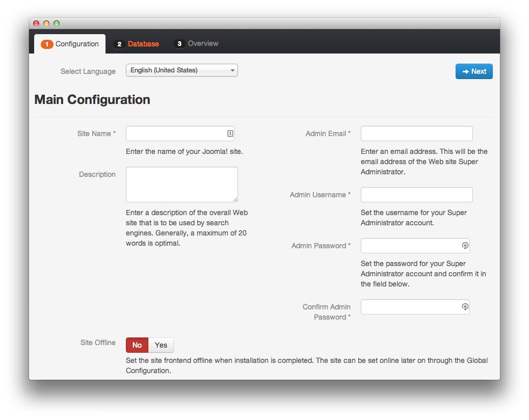Select the Configuration tab
The height and width of the screenshot is (420, 529).
tap(70, 44)
